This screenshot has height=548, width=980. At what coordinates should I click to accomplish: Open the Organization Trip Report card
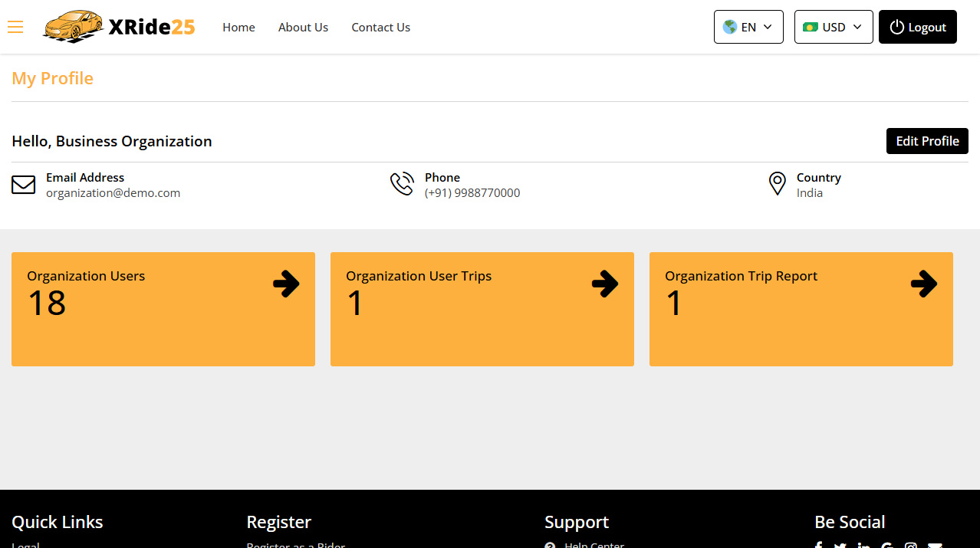(801, 309)
